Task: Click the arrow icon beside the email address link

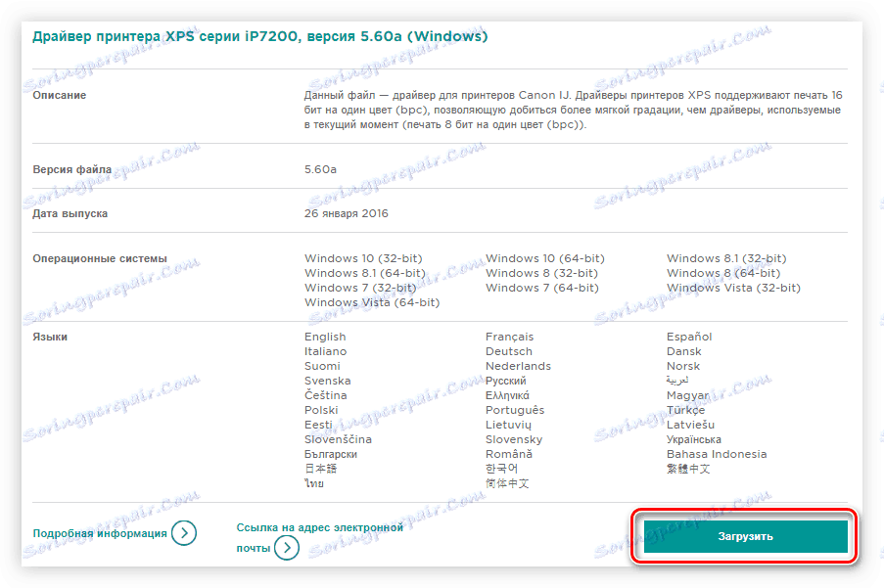Action: [286, 548]
